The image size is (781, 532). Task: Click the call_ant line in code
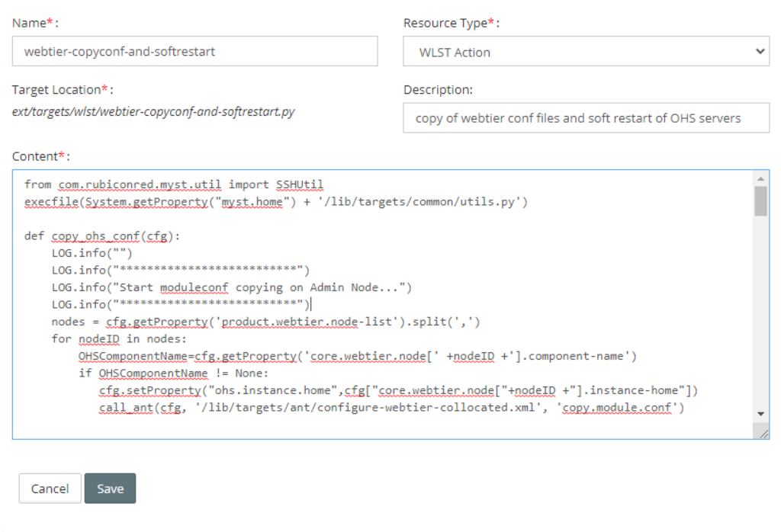point(391,407)
